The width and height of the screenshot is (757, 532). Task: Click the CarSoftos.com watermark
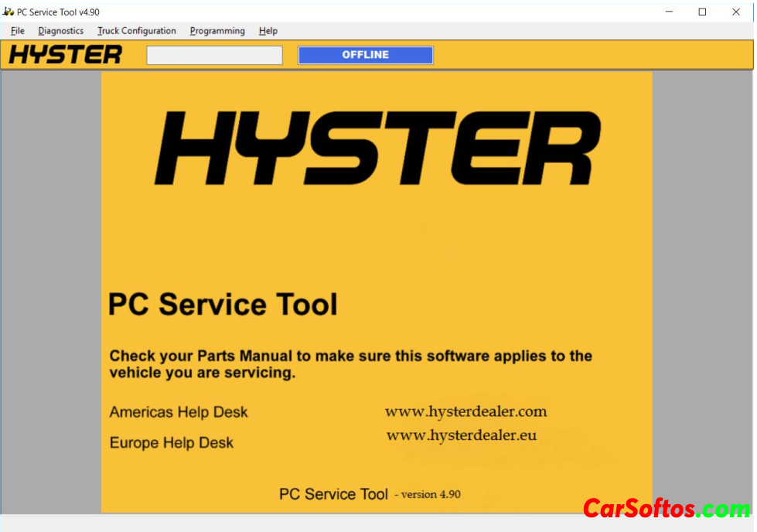pos(666,509)
